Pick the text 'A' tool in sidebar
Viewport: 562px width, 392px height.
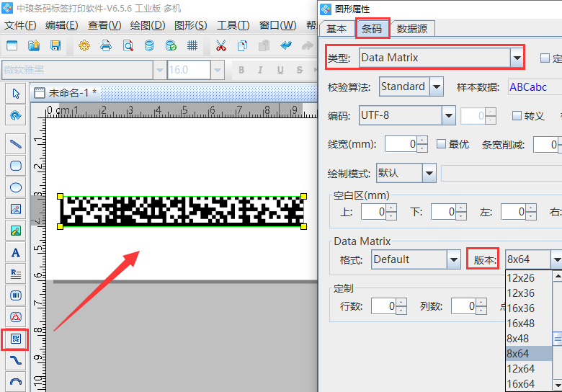(x=16, y=252)
